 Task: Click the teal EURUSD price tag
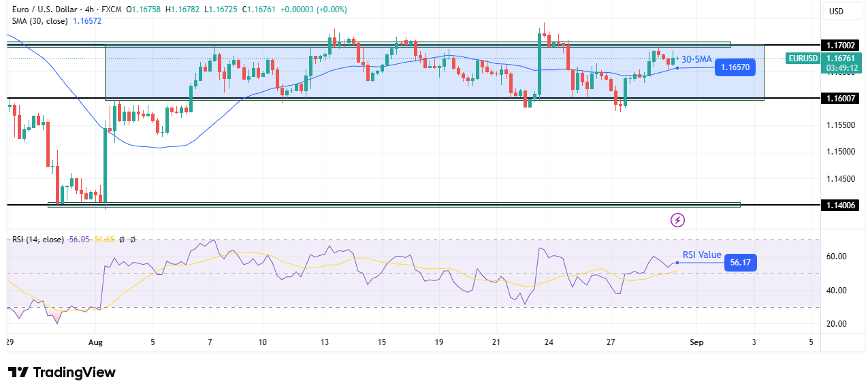[x=802, y=59]
